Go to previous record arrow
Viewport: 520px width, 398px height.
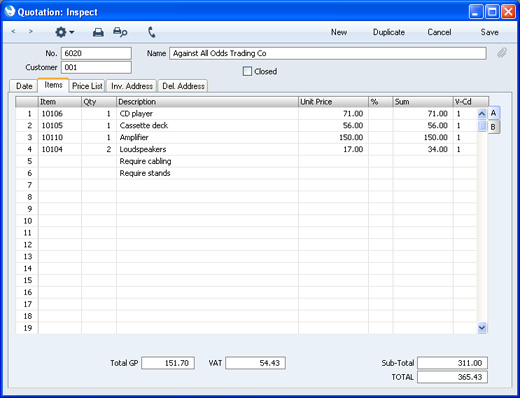pyautogui.click(x=13, y=32)
